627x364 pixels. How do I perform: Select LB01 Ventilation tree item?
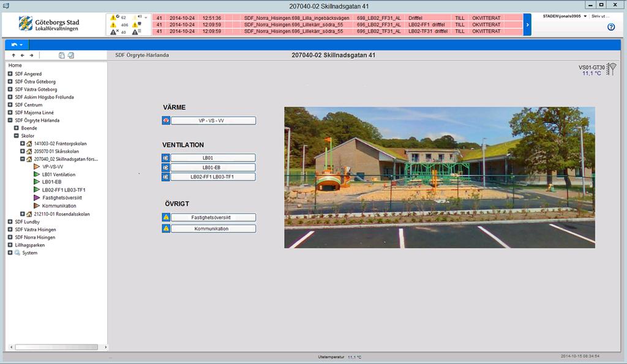pyautogui.click(x=58, y=174)
